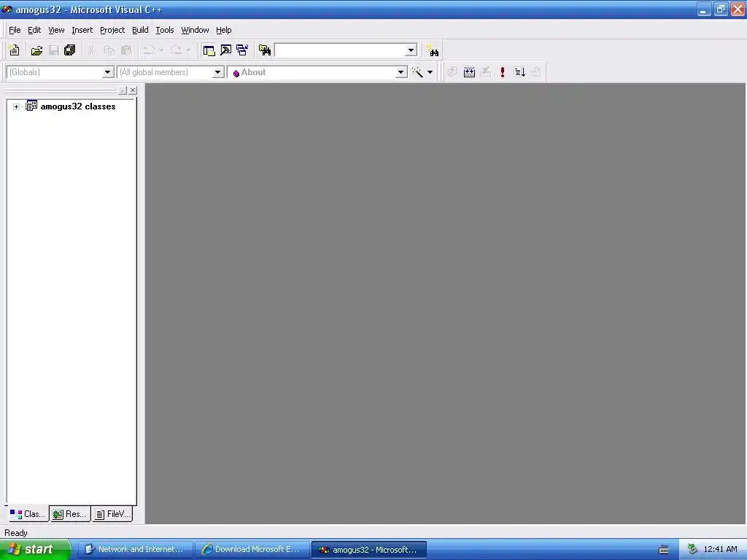Viewport: 747px width, 560px height.
Task: Click the network connection tray icon
Action: point(692,549)
